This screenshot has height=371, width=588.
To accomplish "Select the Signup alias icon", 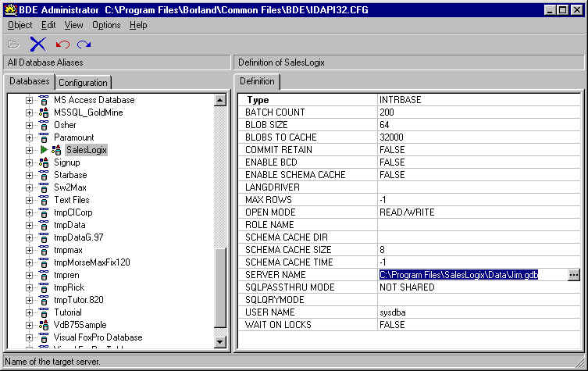I will click(44, 162).
